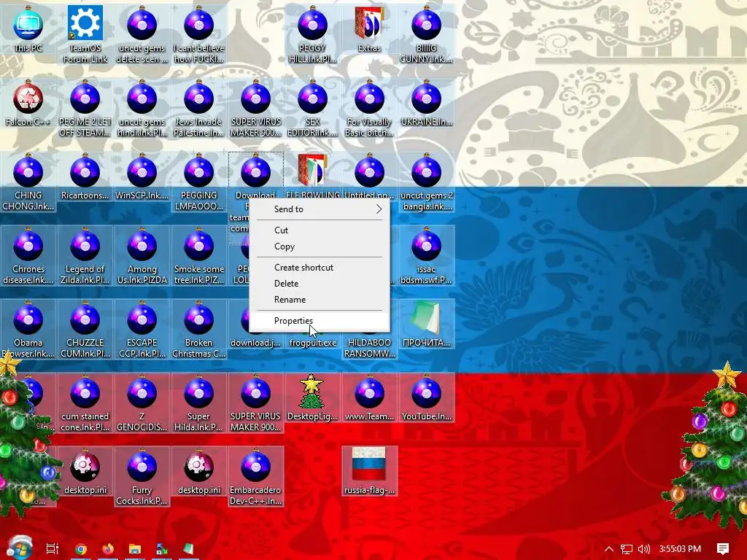Open File Explorer from the taskbar

point(135,549)
